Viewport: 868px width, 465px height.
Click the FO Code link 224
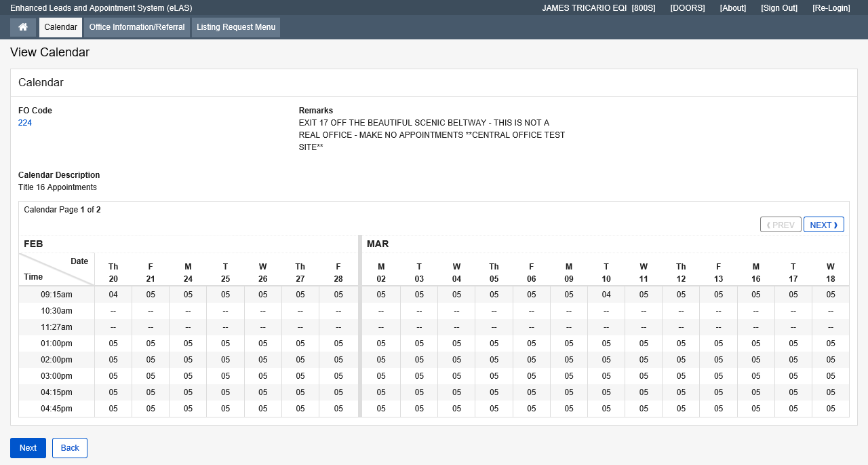[24, 123]
